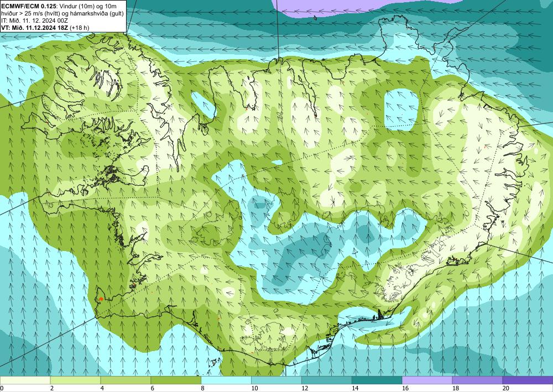Select the "VT: Mið. 11.12.2024 18Z" valid time text

tap(35, 28)
